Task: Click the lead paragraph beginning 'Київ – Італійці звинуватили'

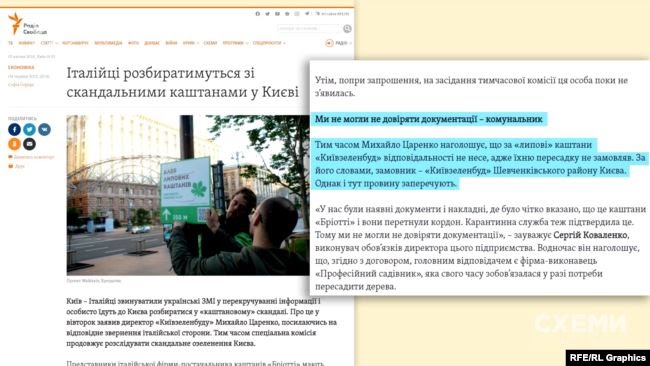Action: [x=201, y=322]
